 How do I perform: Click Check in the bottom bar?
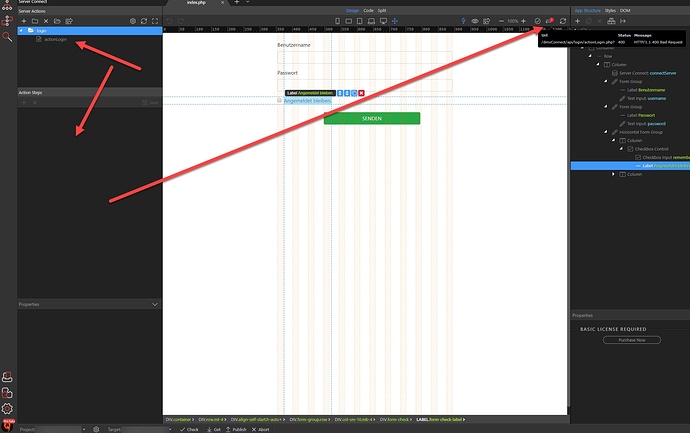tap(189, 429)
